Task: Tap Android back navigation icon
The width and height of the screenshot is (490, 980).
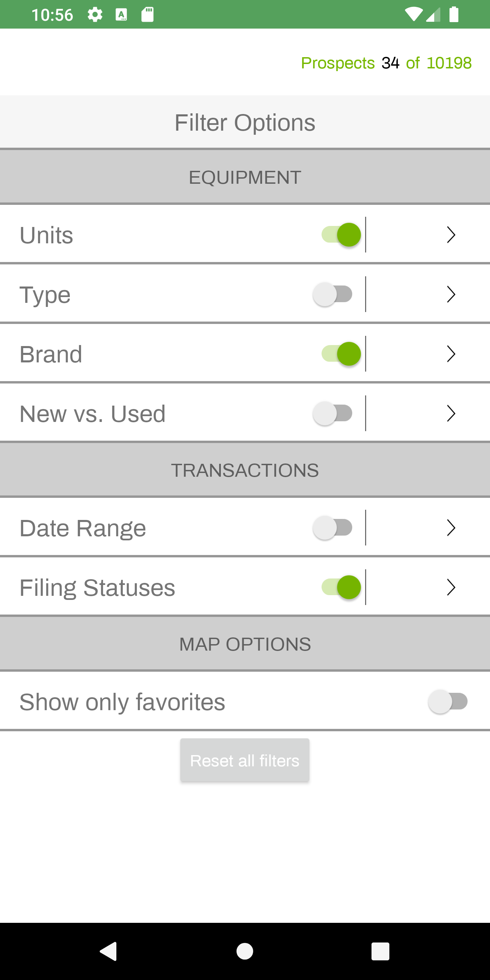Action: coord(109,951)
